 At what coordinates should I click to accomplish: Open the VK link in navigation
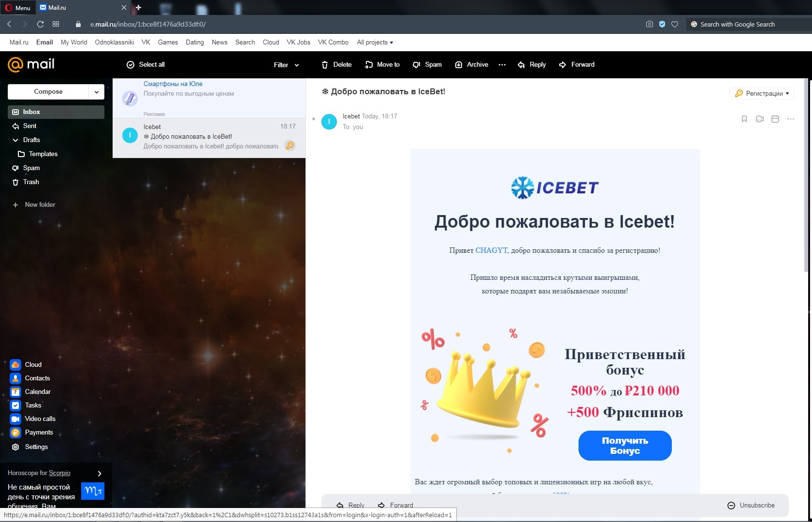tap(146, 43)
